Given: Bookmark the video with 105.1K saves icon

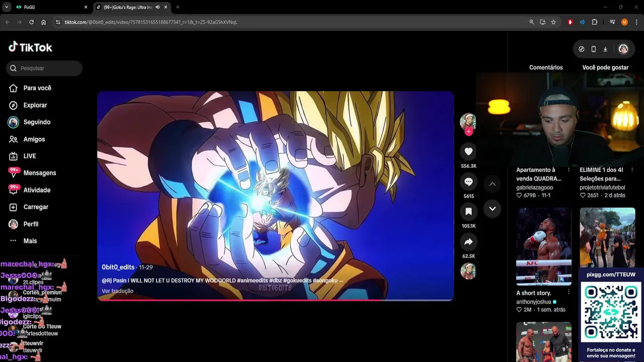Looking at the screenshot, I should click(468, 212).
